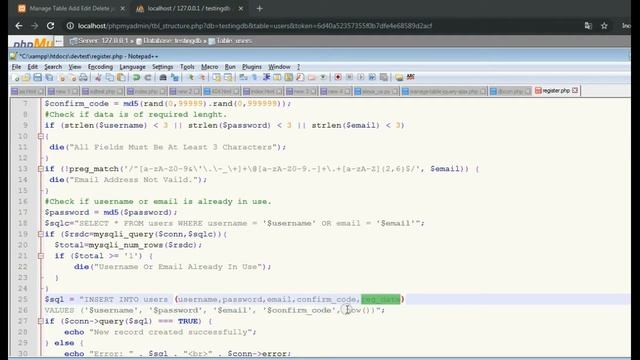This screenshot has height=360, width=640.
Task: Click the Word wrap icon in toolbar
Action: pos(244,77)
